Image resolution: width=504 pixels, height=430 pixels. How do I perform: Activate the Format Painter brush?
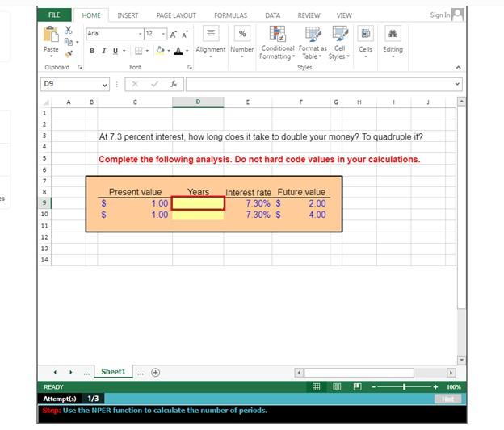(69, 54)
